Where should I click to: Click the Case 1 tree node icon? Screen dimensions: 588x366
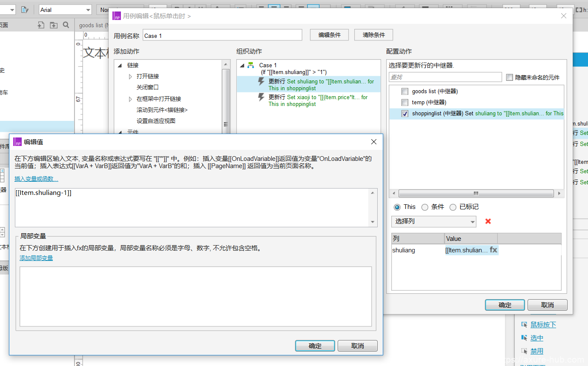click(251, 65)
